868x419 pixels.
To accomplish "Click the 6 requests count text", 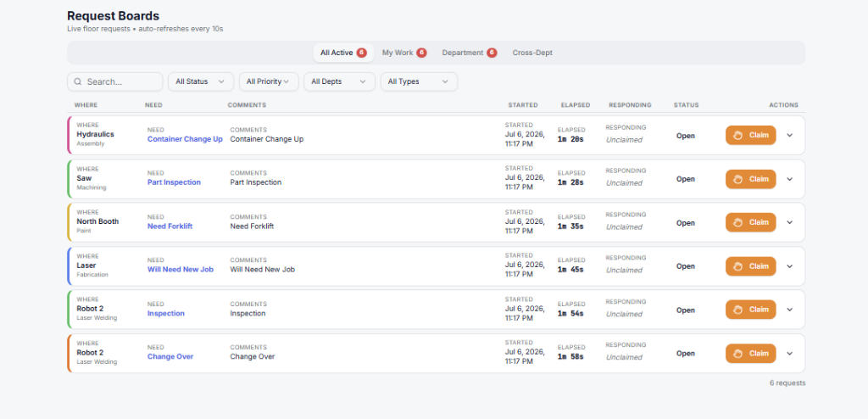I will 787,383.
